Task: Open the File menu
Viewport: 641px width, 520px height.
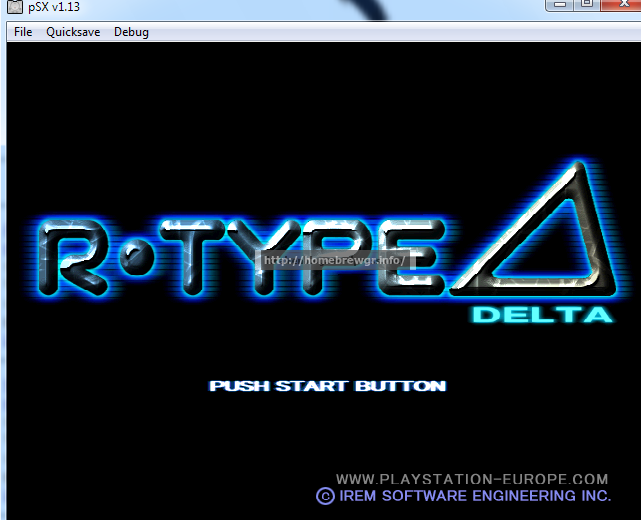Action: (23, 32)
